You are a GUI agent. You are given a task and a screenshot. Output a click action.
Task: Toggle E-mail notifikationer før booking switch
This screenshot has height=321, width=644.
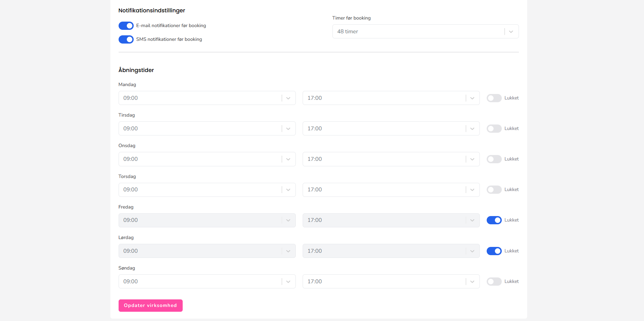tap(126, 26)
